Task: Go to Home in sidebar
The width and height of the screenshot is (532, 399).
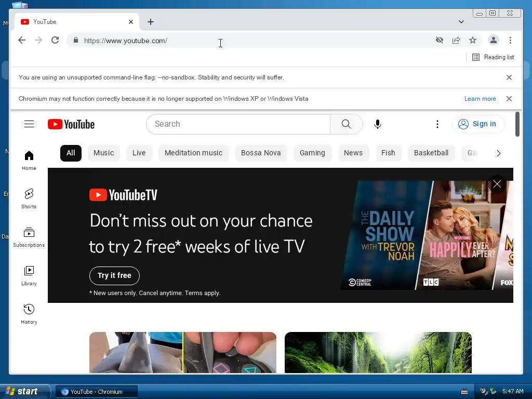Action: click(29, 161)
